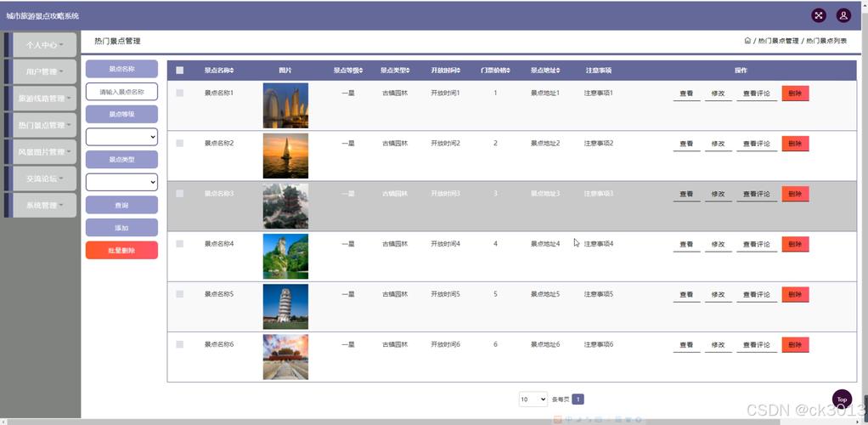Click the 景点地址3 cell
This screenshot has height=425, width=868.
pyautogui.click(x=545, y=194)
